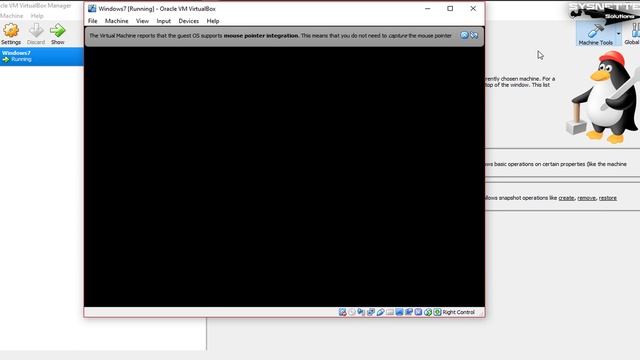The image size is (640, 360).
Task: Open the Input menu of the VM window
Action: (164, 21)
